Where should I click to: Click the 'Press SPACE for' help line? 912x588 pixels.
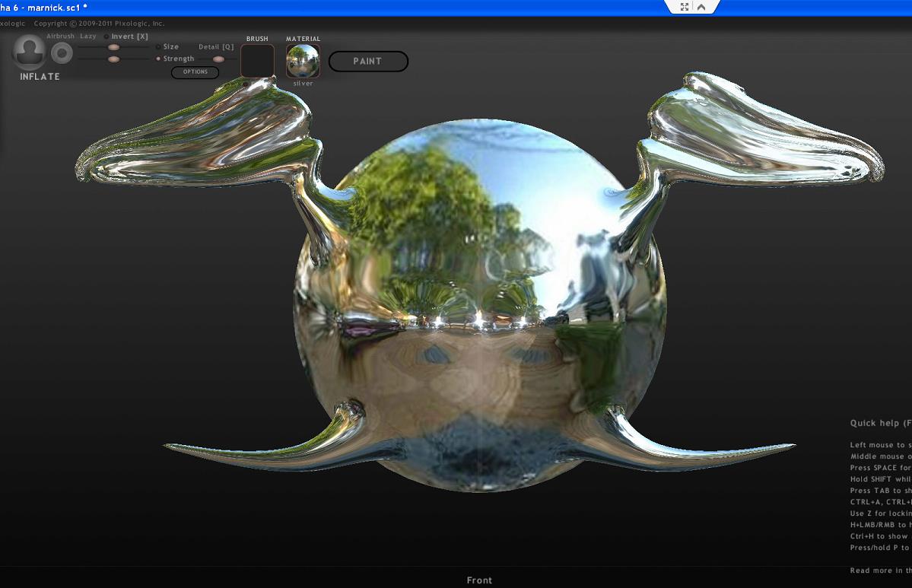(x=881, y=468)
